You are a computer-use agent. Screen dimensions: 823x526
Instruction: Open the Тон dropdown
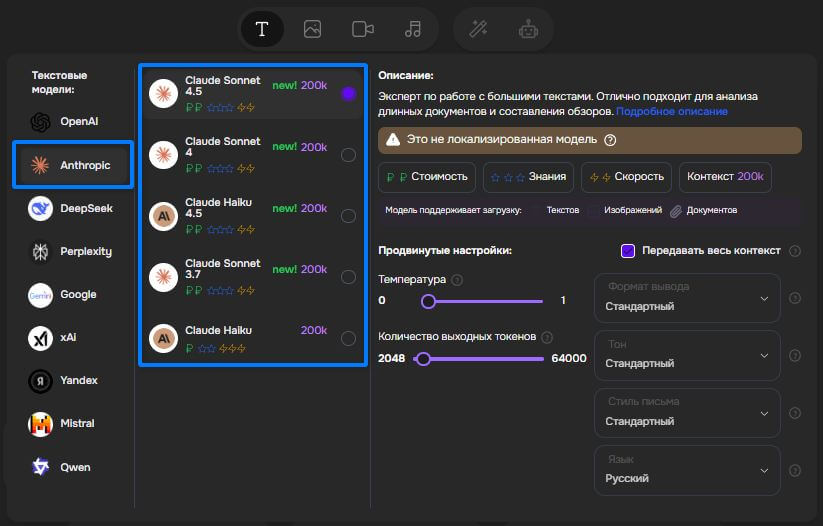(x=686, y=354)
